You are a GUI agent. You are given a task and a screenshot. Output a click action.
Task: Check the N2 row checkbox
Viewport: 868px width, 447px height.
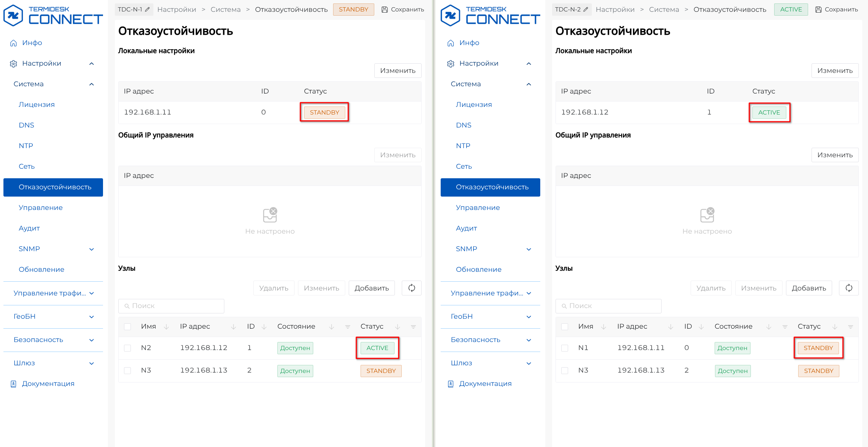point(127,348)
